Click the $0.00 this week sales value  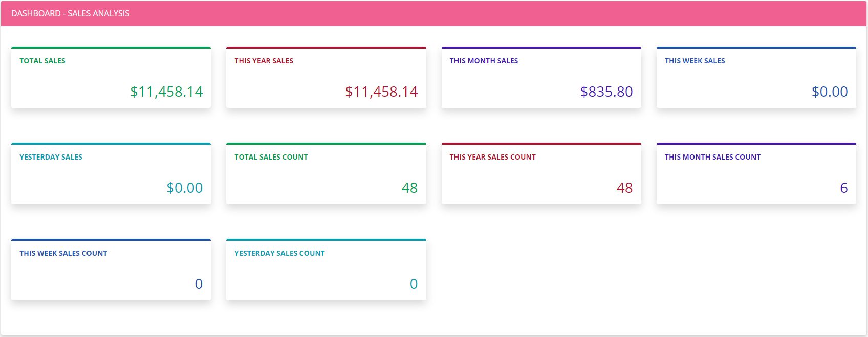(x=830, y=92)
